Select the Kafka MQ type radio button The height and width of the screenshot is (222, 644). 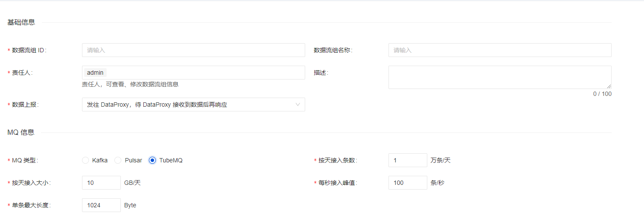pos(85,160)
